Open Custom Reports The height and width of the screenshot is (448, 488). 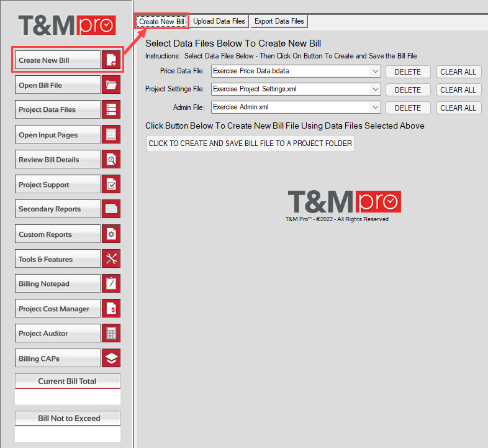click(x=58, y=234)
